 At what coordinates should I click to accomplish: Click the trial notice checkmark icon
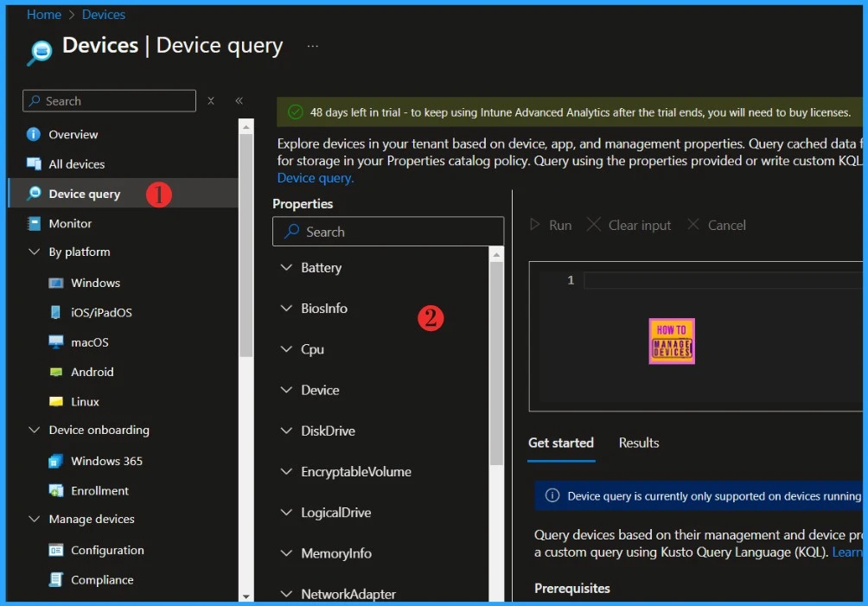(296, 112)
